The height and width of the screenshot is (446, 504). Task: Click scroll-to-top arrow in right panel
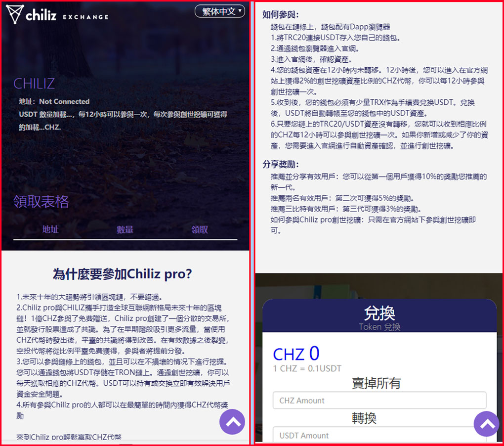pyautogui.click(x=487, y=424)
